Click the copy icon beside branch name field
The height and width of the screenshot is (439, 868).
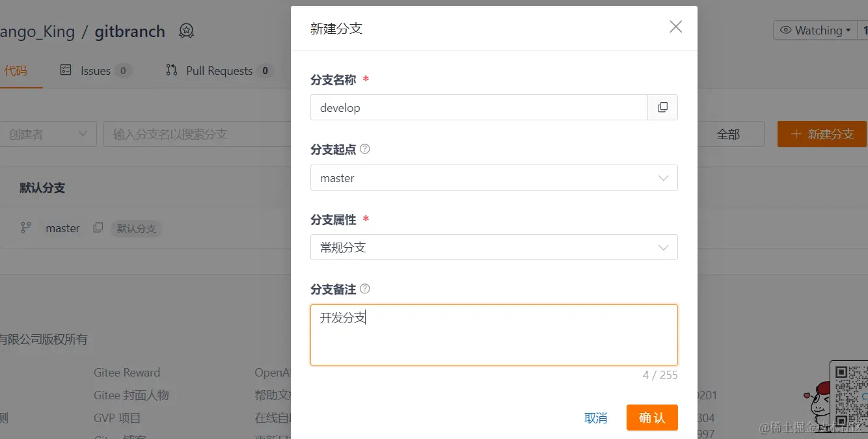pos(662,107)
